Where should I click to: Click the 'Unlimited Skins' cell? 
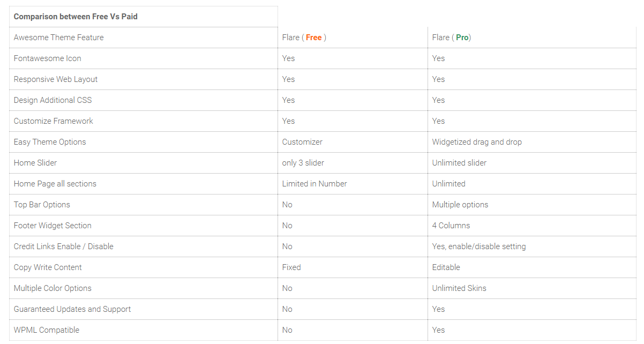coord(459,288)
